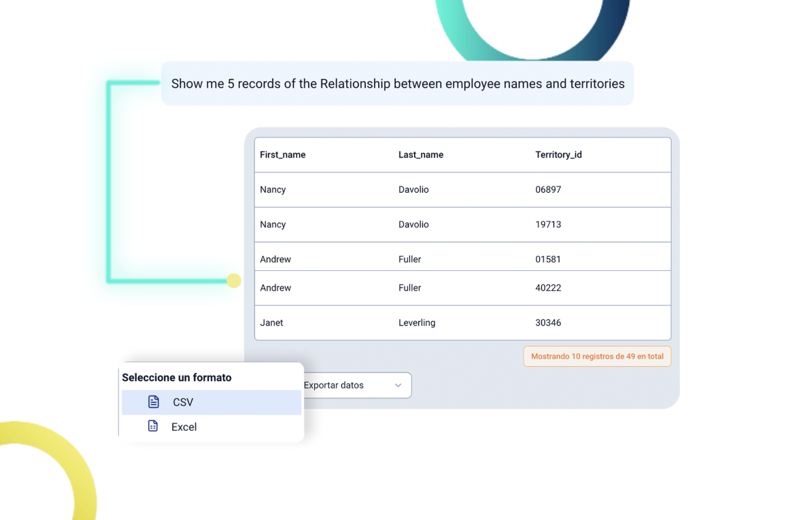Click Nancy in the 06897 row
This screenshot has height=520, width=812.
point(273,190)
